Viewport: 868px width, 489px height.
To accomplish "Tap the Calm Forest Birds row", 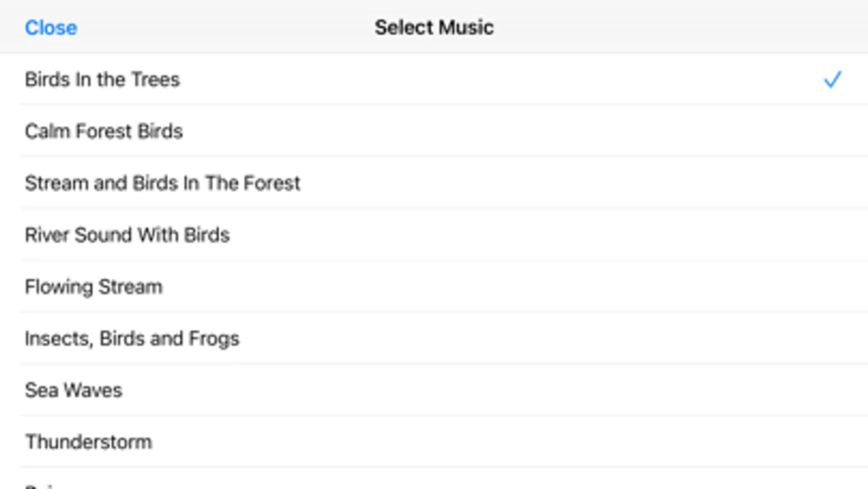I will pyautogui.click(x=434, y=131).
